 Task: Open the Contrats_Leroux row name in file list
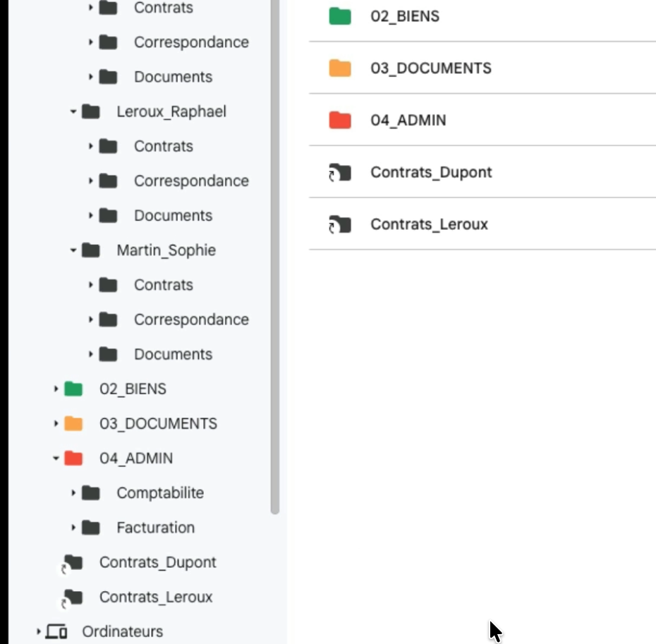point(429,225)
